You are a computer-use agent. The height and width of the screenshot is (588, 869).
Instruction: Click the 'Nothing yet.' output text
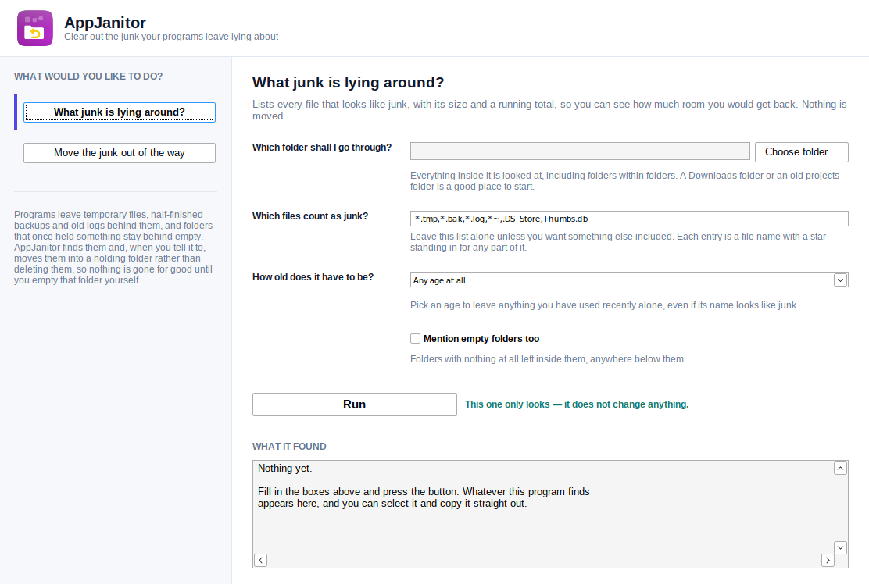(285, 469)
